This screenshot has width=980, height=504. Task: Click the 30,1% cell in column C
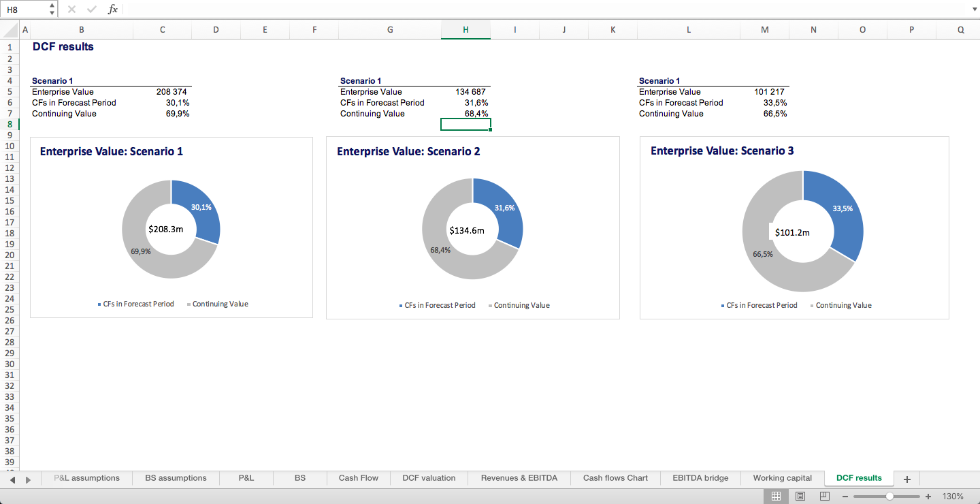(x=163, y=103)
